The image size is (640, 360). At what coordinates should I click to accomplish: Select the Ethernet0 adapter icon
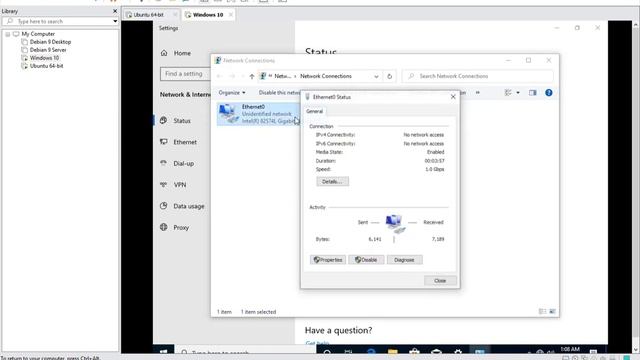[x=228, y=113]
